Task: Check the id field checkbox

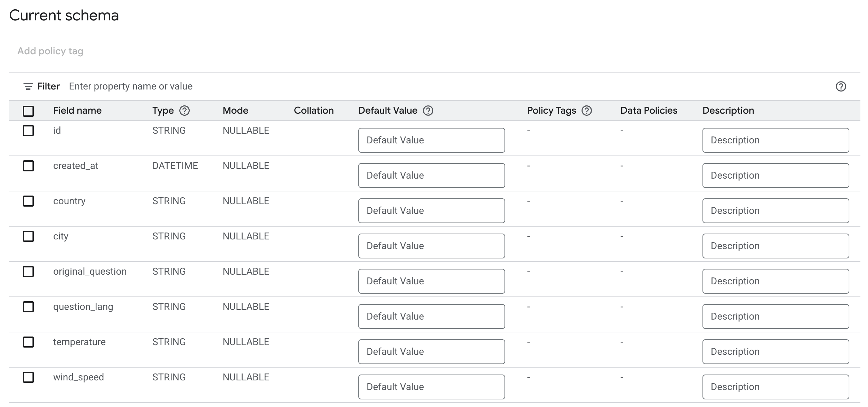Action: point(29,131)
